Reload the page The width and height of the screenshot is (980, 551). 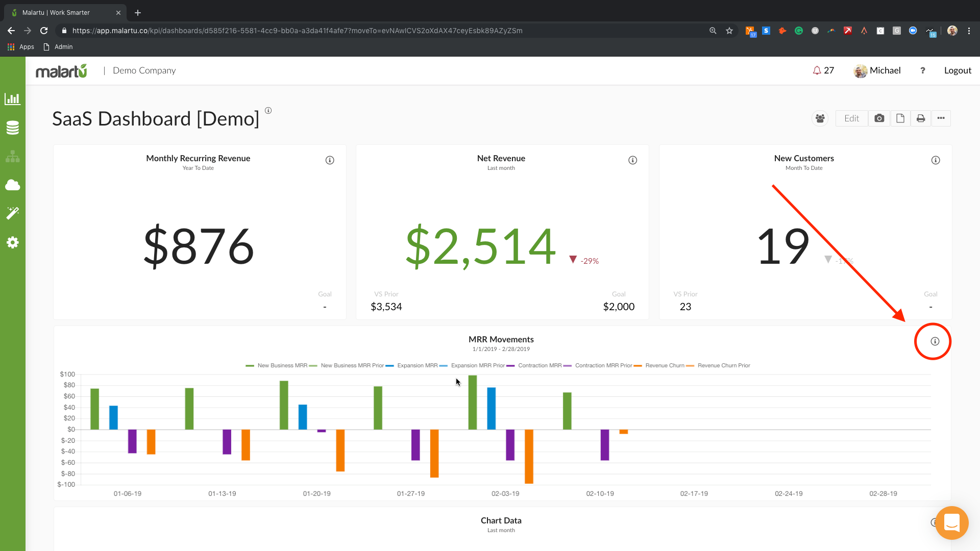44,31
